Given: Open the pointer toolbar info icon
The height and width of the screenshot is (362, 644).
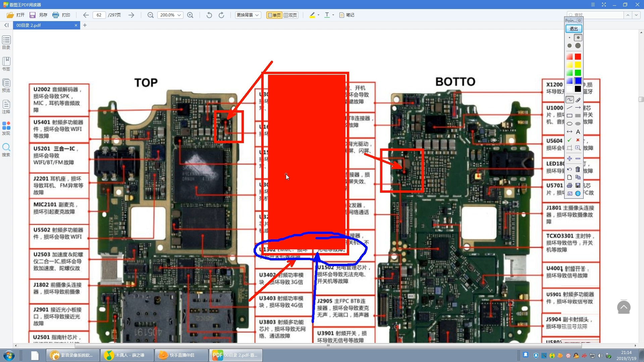Looking at the screenshot, I should tap(578, 193).
